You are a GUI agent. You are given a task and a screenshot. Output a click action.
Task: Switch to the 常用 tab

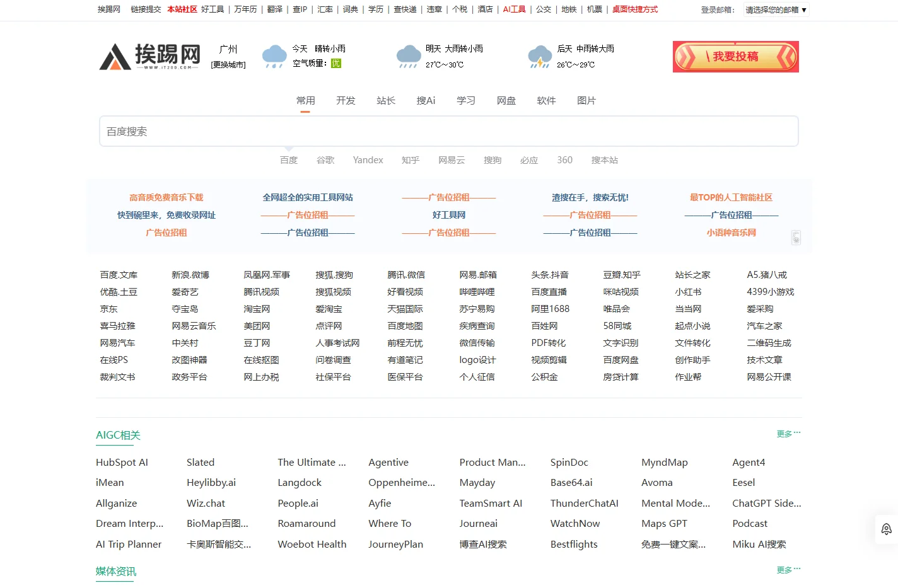[305, 100]
